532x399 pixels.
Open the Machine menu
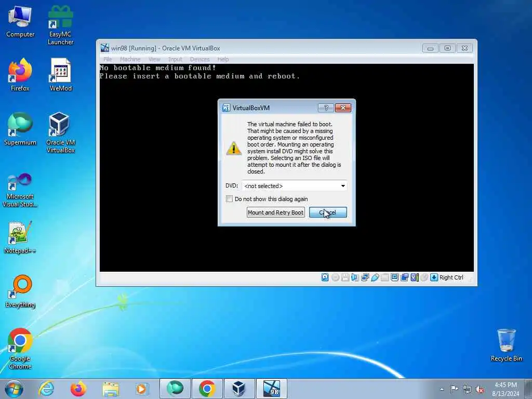coord(130,59)
